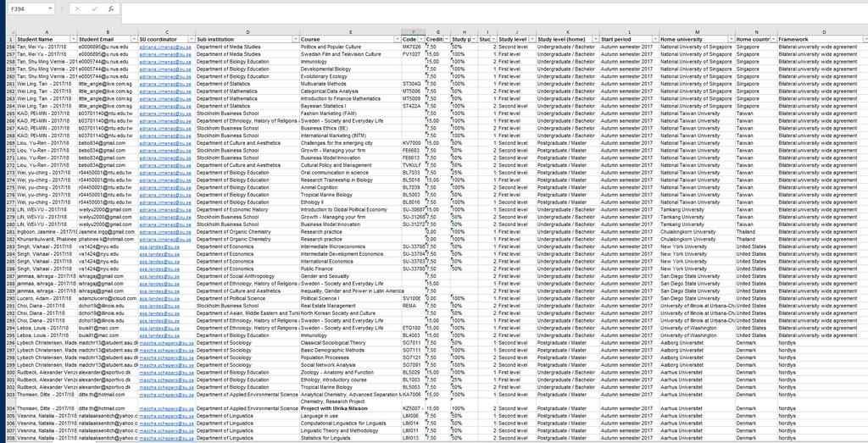Click the Fashion Marketing (FAM) cell
This screenshot has height=443, width=868.
[x=350, y=114]
